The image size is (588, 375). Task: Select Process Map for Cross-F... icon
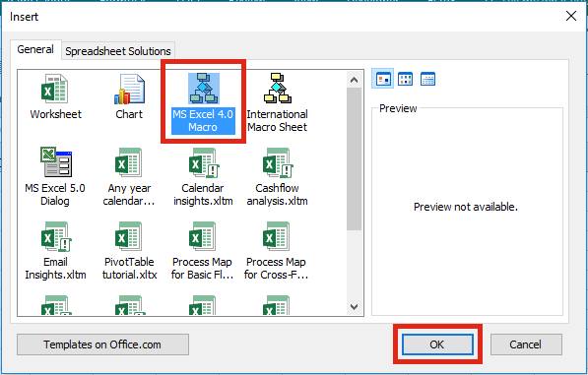277,236
